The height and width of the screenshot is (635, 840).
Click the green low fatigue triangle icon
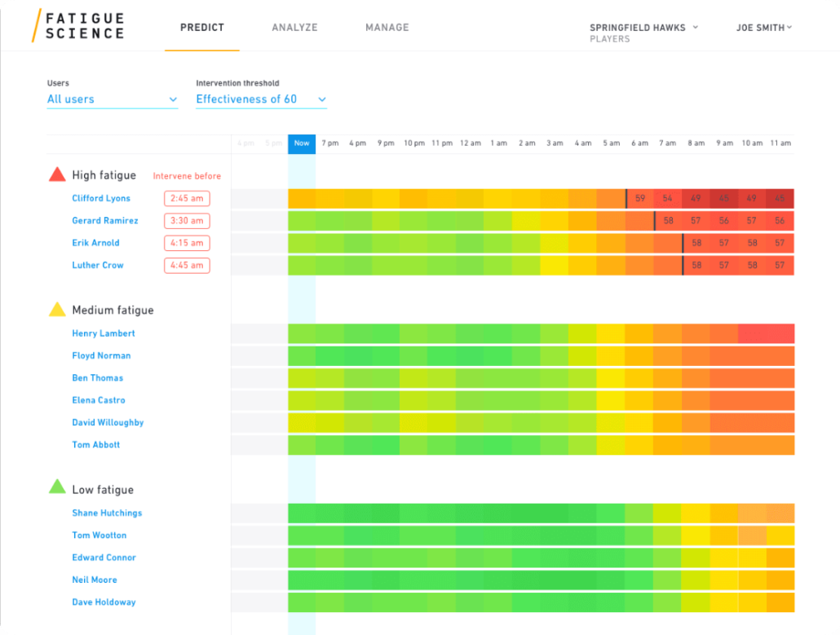(55, 486)
